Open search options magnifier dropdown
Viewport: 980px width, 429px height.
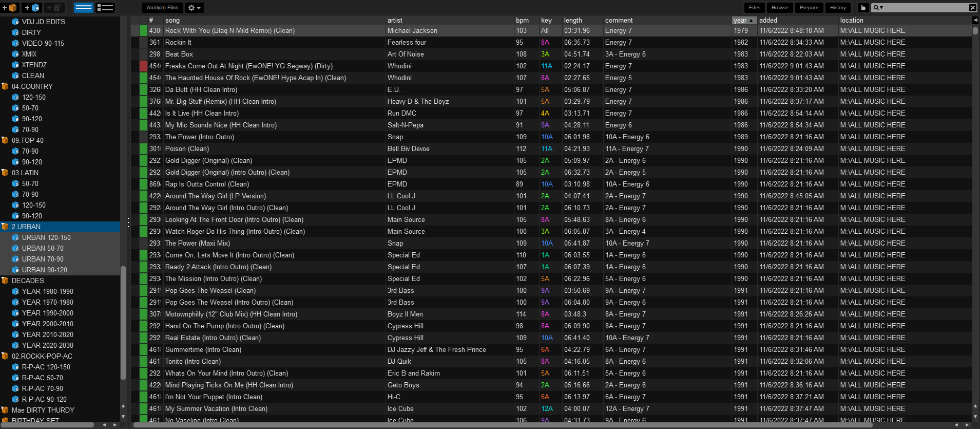[878, 8]
